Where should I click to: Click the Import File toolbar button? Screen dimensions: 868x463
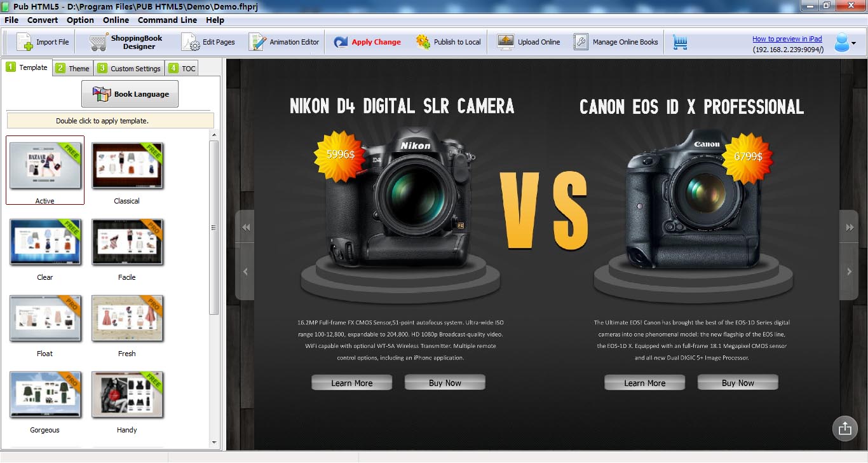(x=43, y=42)
